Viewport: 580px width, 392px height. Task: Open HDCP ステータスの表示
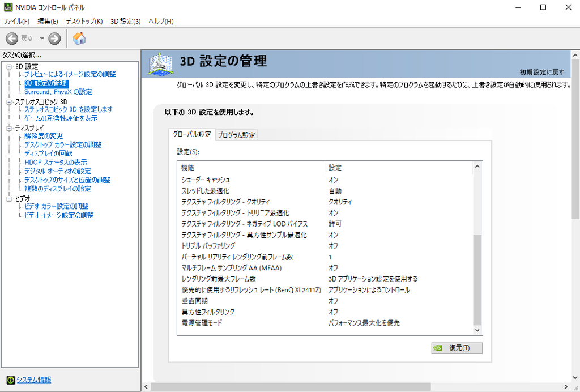click(x=56, y=163)
